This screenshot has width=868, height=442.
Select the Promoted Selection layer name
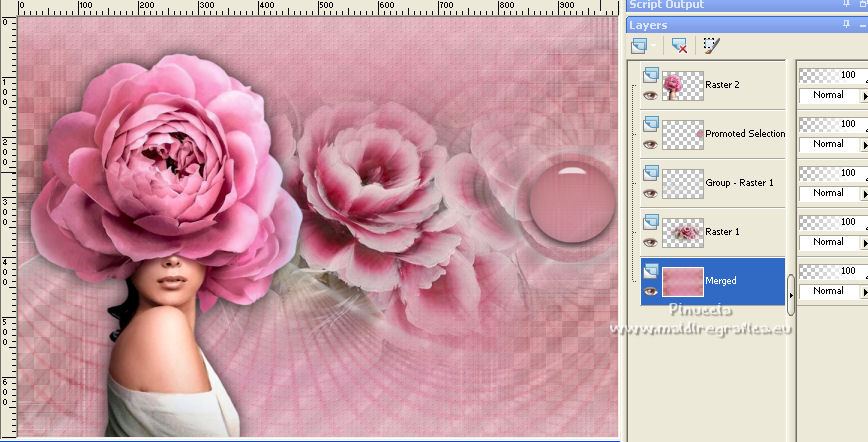point(745,133)
